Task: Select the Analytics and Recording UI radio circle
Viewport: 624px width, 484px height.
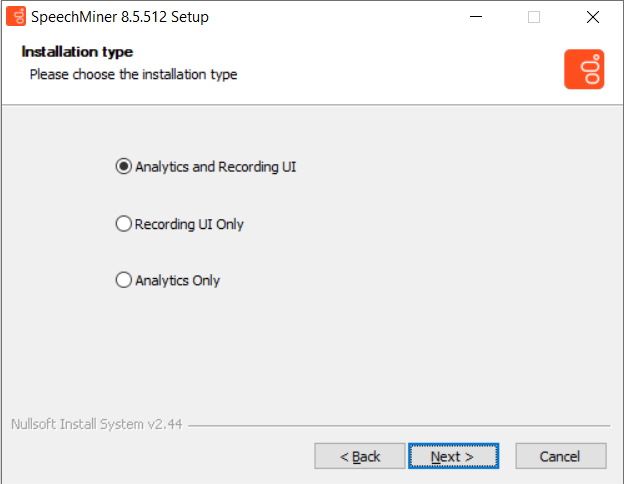Action: tap(124, 167)
